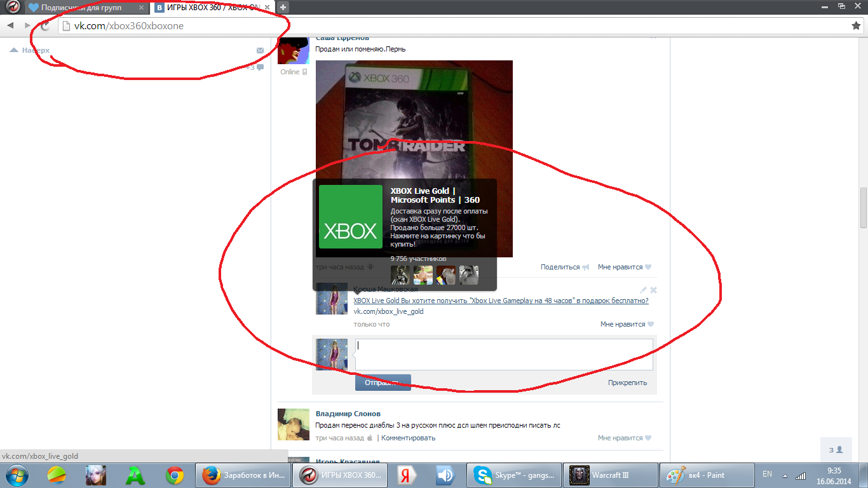Select the ИГРЫ XBOX 360 tab
The image size is (868, 488).
[x=214, y=8]
